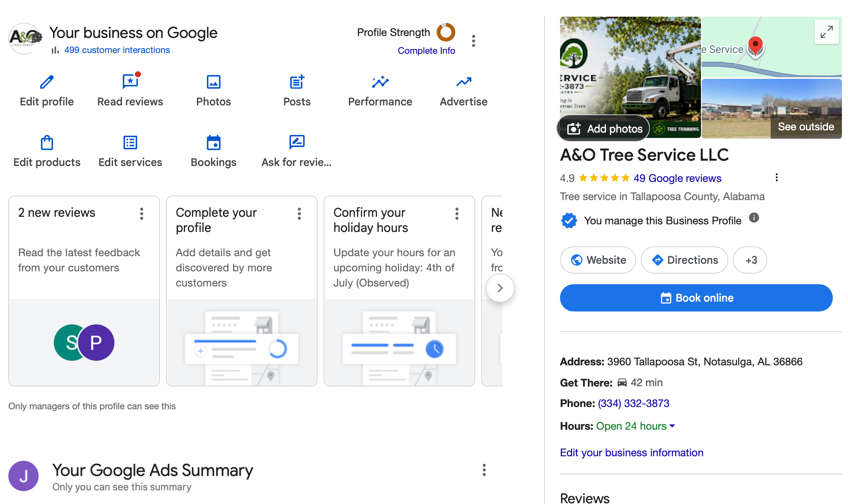Click the red location pin on the map
The height and width of the screenshot is (504, 848).
coord(755,48)
